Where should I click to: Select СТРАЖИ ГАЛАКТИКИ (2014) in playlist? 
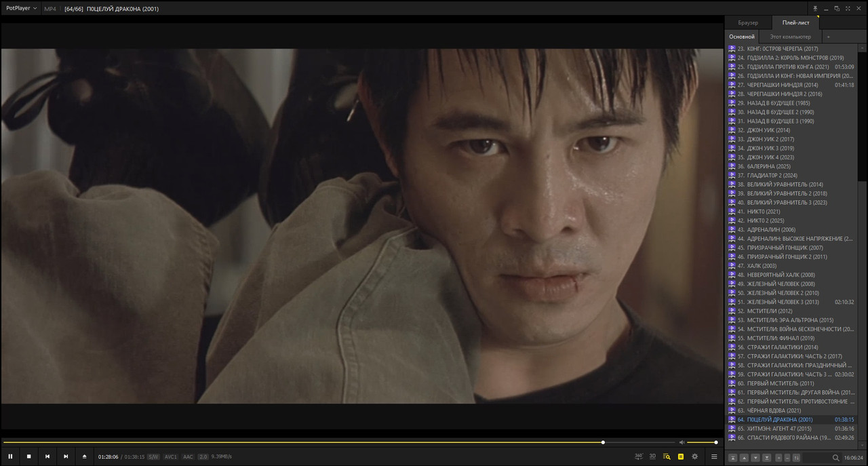click(791, 347)
